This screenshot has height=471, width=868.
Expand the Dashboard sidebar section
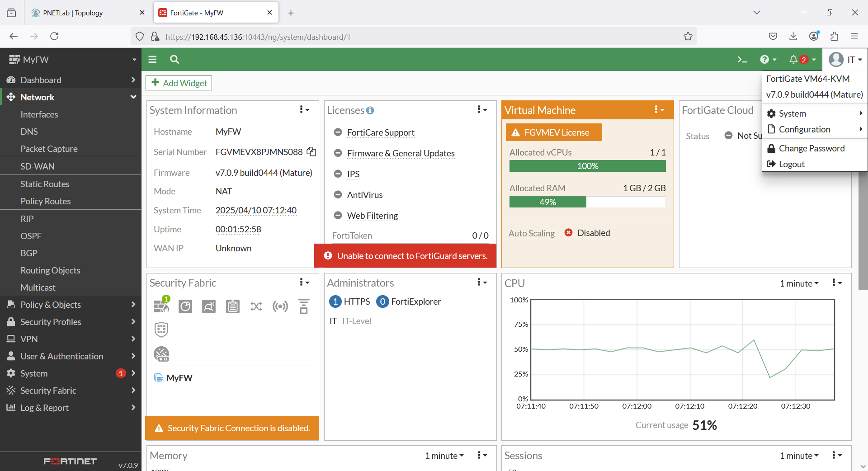click(71, 80)
